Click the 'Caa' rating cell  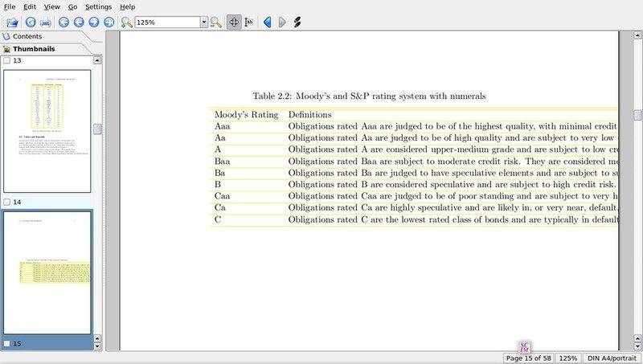tap(223, 196)
